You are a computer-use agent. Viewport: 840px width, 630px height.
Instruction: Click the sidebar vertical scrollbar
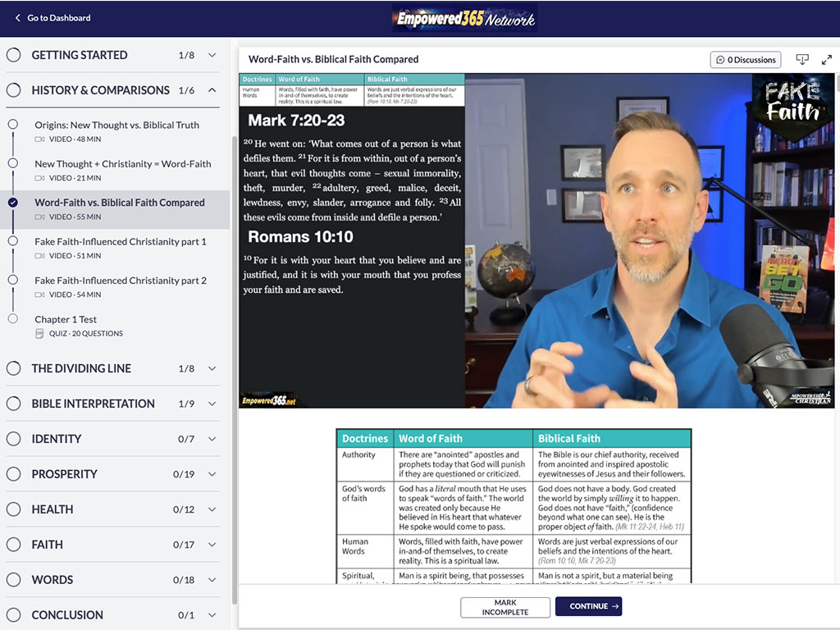(234, 370)
